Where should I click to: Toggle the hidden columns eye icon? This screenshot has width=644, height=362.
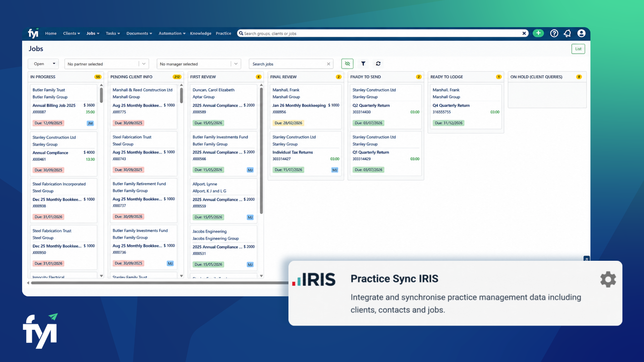(x=347, y=64)
